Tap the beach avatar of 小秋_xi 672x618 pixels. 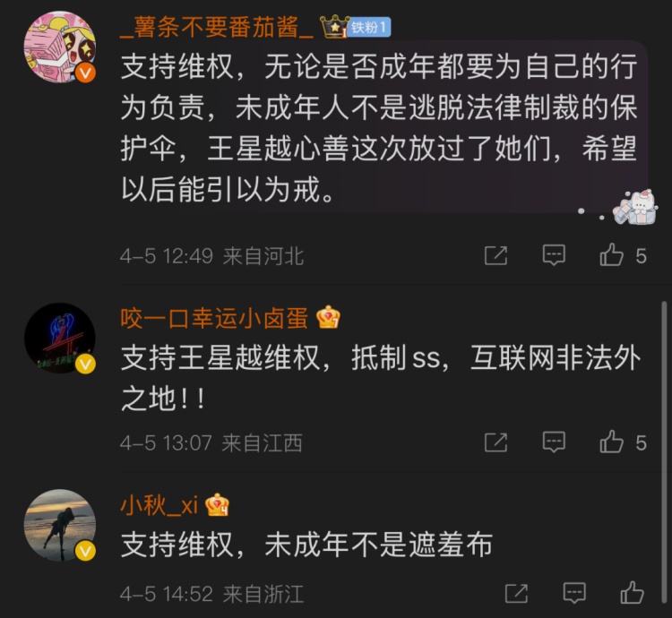(x=59, y=525)
